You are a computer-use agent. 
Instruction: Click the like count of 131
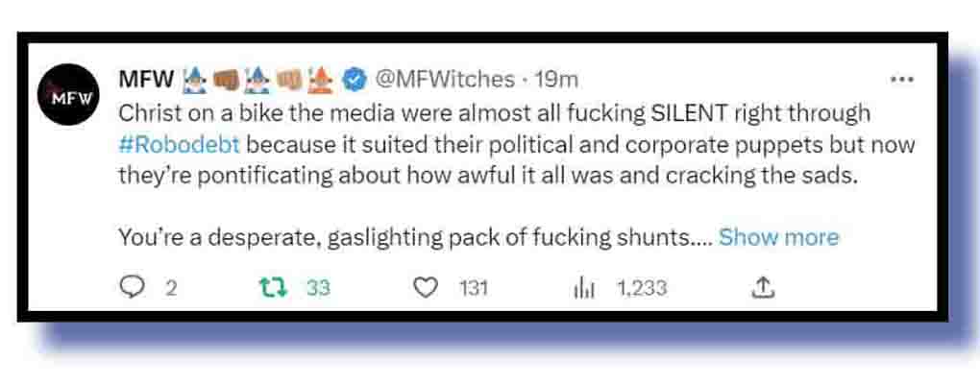click(x=473, y=287)
